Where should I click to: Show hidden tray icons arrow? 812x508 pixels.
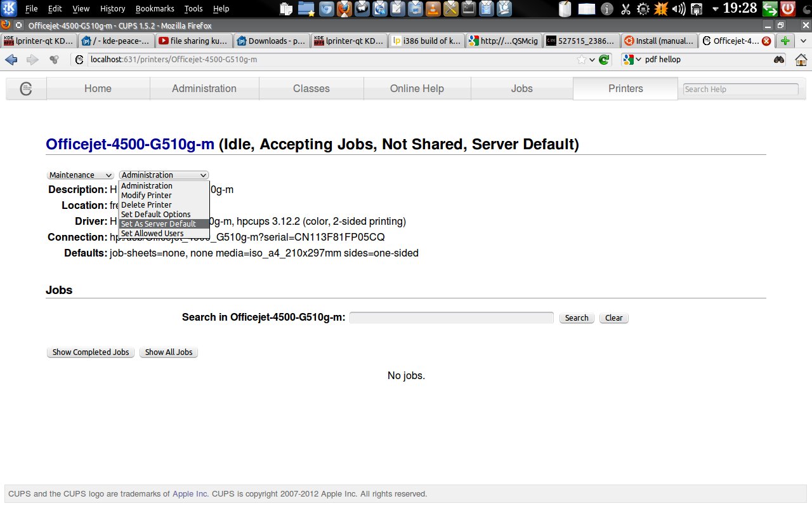716,9
